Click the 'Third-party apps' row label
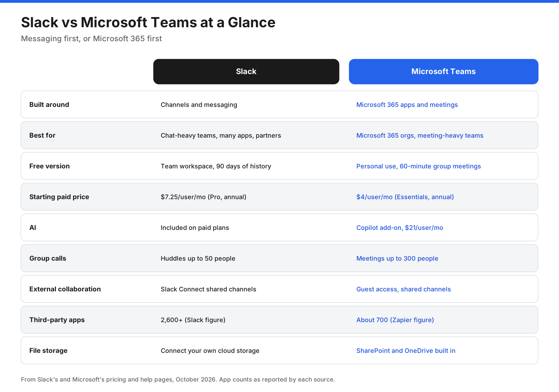This screenshot has height=392, width=559. pyautogui.click(x=57, y=320)
